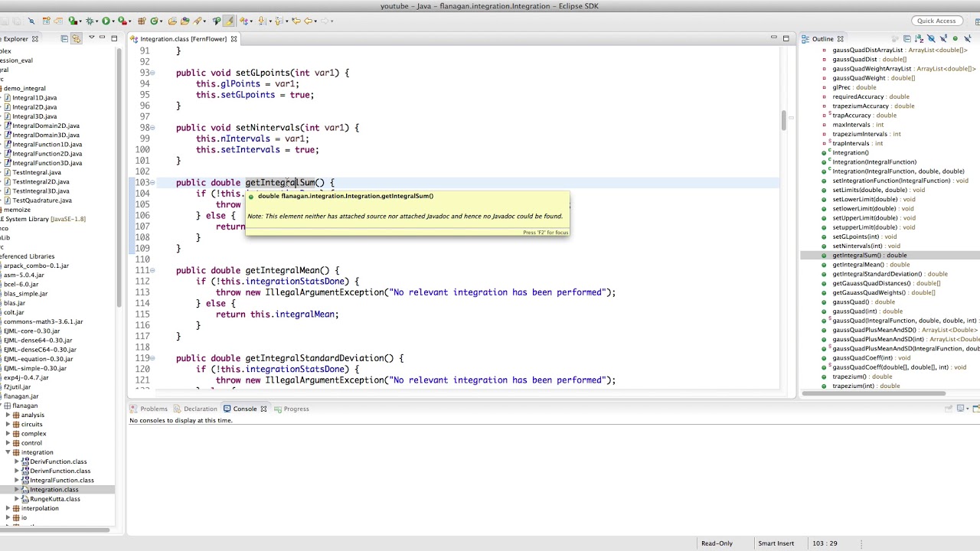Close the Console tab

coord(263,409)
